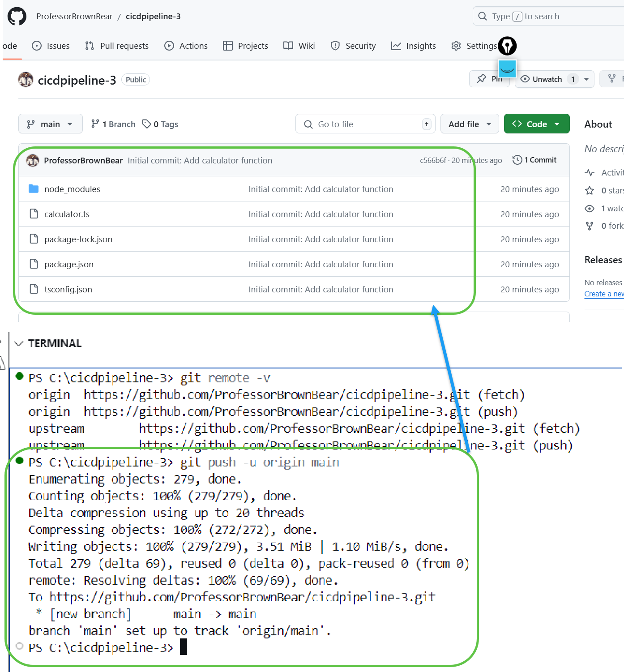Viewport: 624px width, 672px height.
Task: Open the Pull requests tab
Action: pos(117,46)
